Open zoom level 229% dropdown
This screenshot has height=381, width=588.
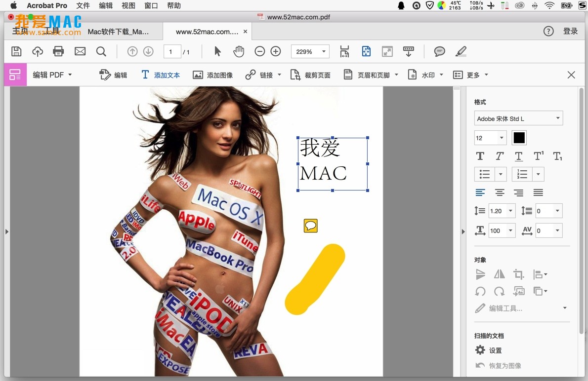(324, 51)
